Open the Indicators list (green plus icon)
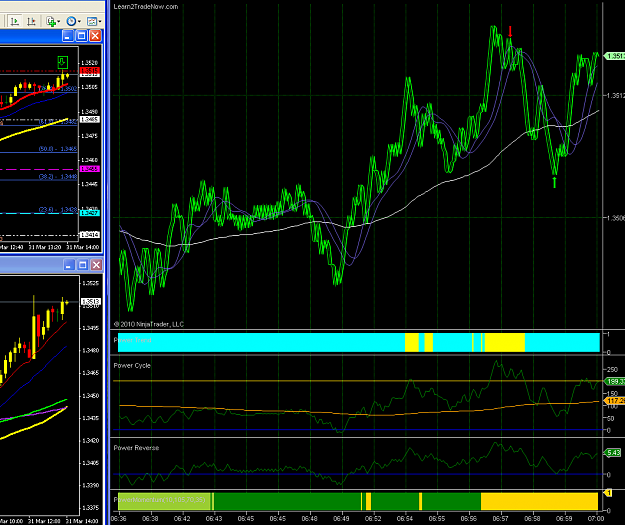The height and width of the screenshot is (525, 625). pyautogui.click(x=51, y=21)
